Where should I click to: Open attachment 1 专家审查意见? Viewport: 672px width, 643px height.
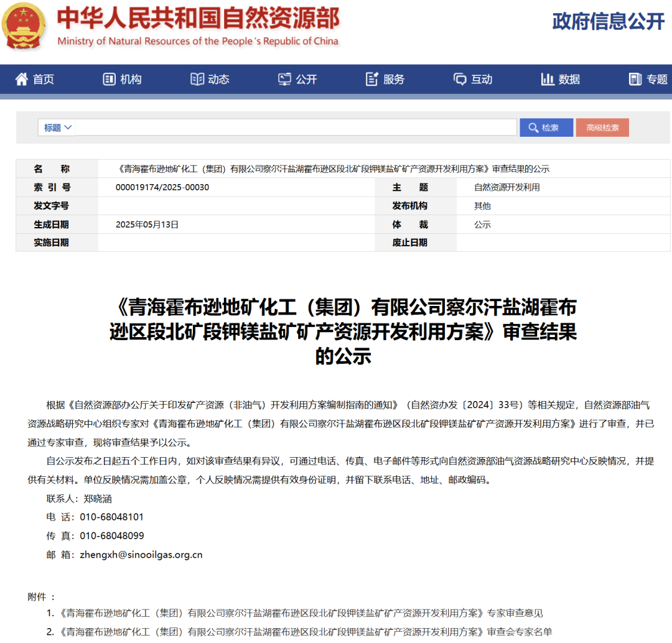tap(299, 613)
